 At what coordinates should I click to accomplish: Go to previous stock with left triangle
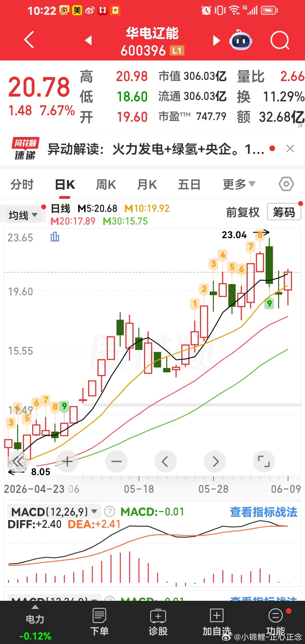pos(89,40)
